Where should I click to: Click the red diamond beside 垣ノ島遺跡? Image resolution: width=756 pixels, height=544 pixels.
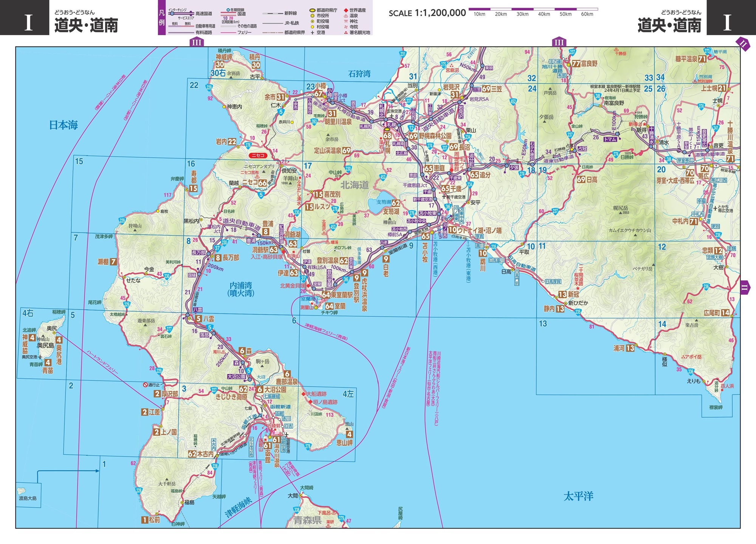310,402
